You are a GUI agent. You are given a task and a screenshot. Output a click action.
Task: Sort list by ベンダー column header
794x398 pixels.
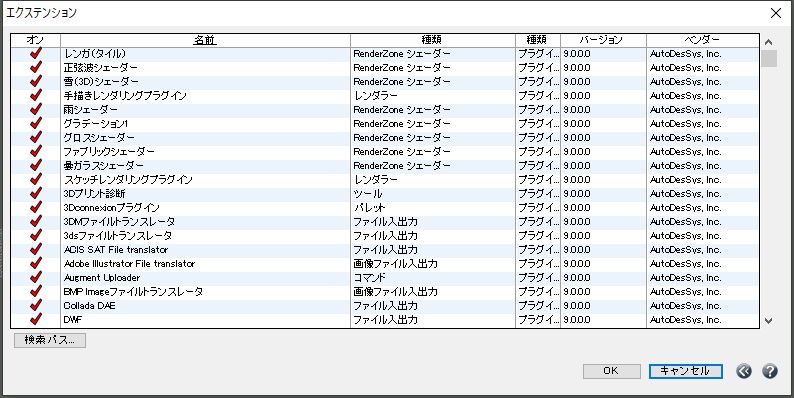(702, 40)
